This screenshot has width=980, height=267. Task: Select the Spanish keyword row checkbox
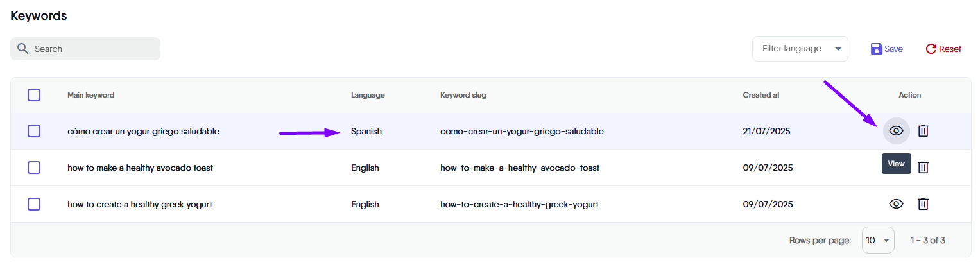pos(34,131)
